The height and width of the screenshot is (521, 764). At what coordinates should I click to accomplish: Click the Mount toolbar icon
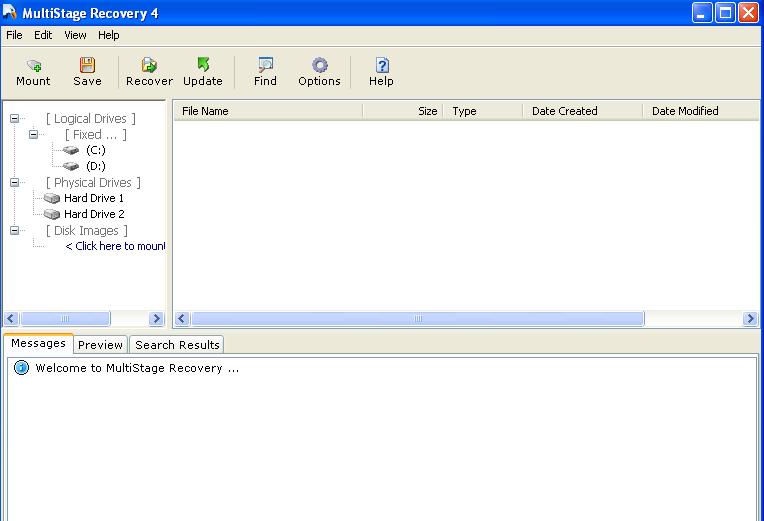click(34, 65)
